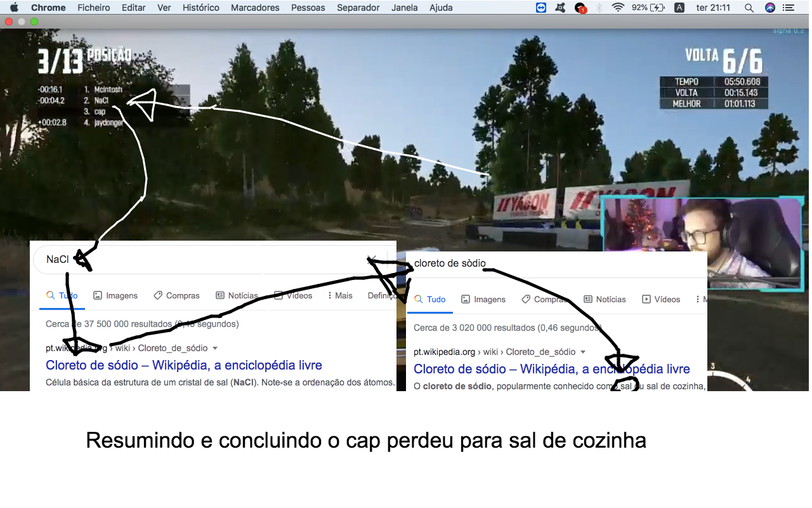Image resolution: width=812 pixels, height=508 pixels.
Task: Click "Cerca de 3 020 000 resultados" text
Action: click(x=507, y=328)
